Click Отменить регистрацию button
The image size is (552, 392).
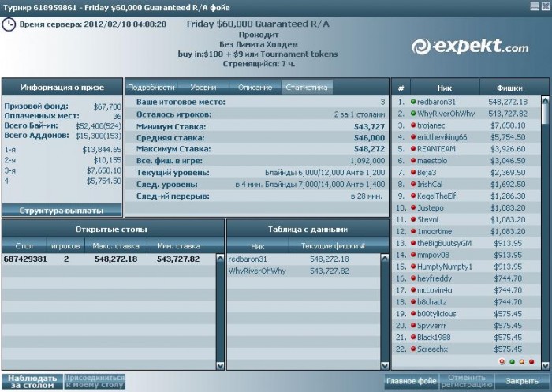coord(467,381)
